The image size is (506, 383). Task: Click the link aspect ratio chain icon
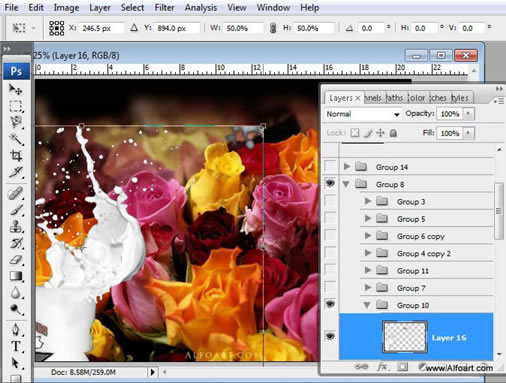click(x=273, y=28)
